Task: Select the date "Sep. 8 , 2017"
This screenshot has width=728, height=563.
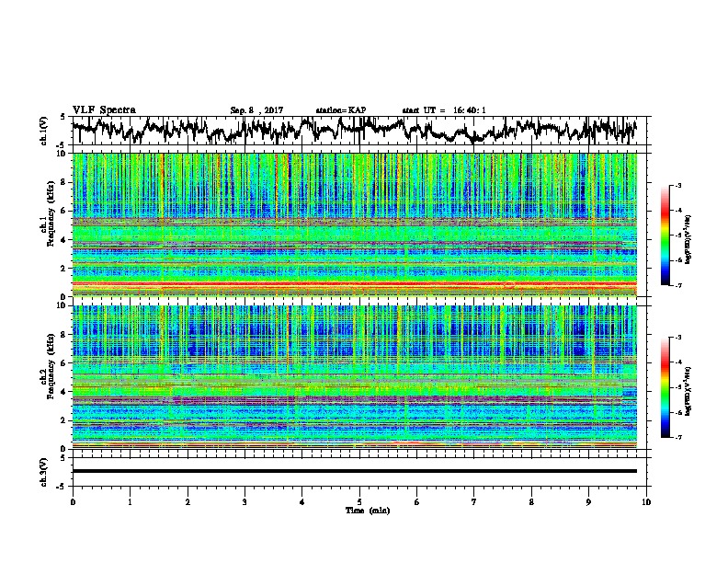Action: 256,110
